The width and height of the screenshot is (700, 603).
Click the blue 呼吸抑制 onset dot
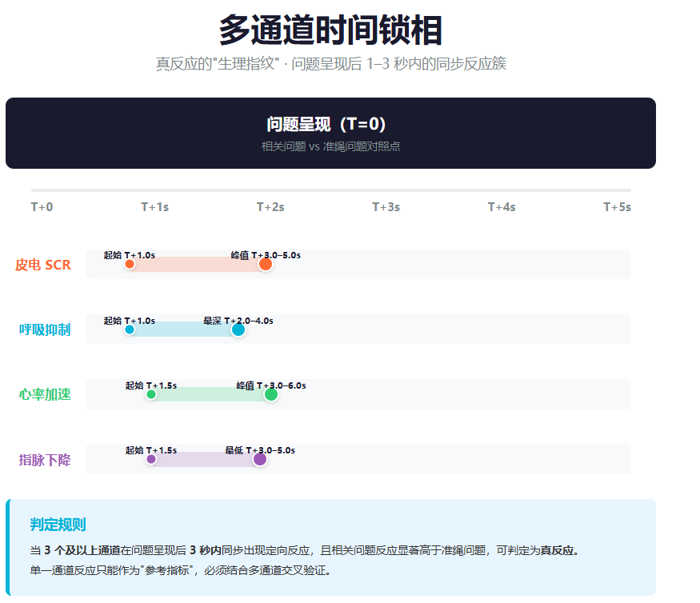point(130,329)
